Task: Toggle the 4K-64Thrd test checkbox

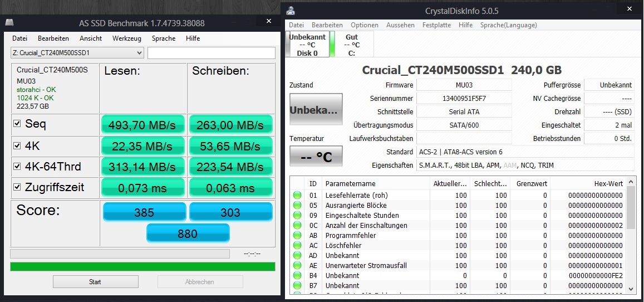Action: point(17,167)
